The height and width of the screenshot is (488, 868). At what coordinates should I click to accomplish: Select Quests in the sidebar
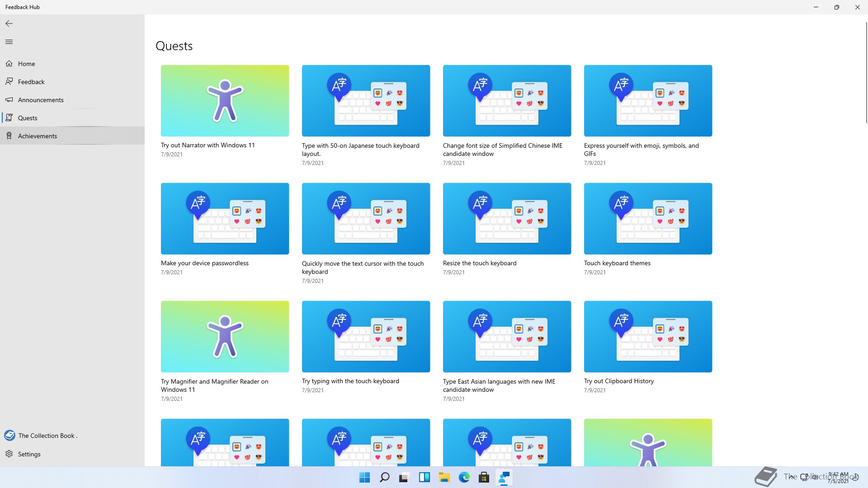pyautogui.click(x=72, y=118)
